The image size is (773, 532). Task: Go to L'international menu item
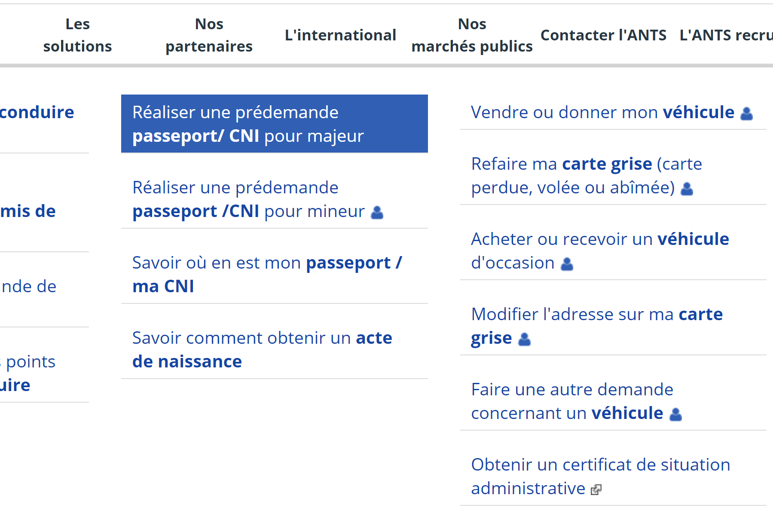[x=340, y=35]
